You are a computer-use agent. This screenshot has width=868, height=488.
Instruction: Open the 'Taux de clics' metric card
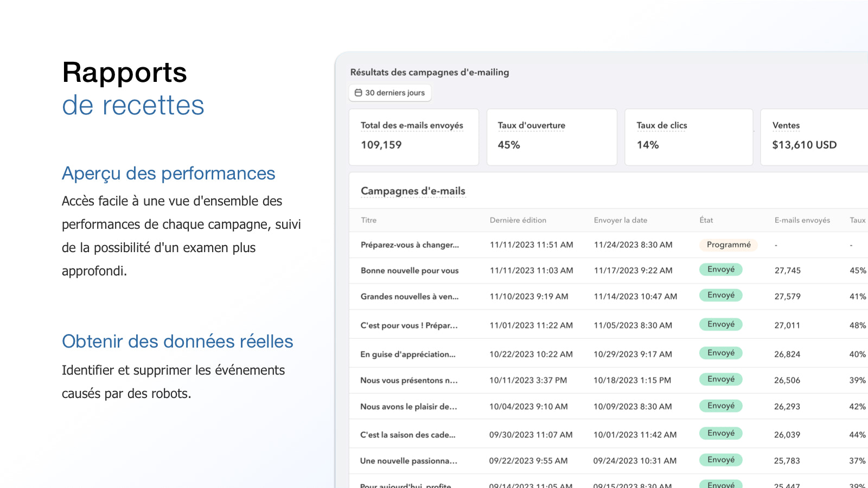pyautogui.click(x=688, y=137)
